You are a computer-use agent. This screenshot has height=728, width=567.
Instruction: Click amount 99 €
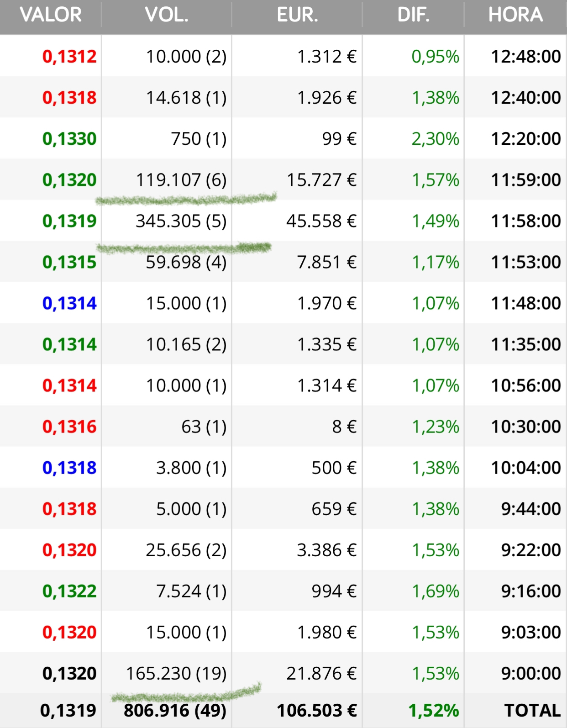point(339,139)
